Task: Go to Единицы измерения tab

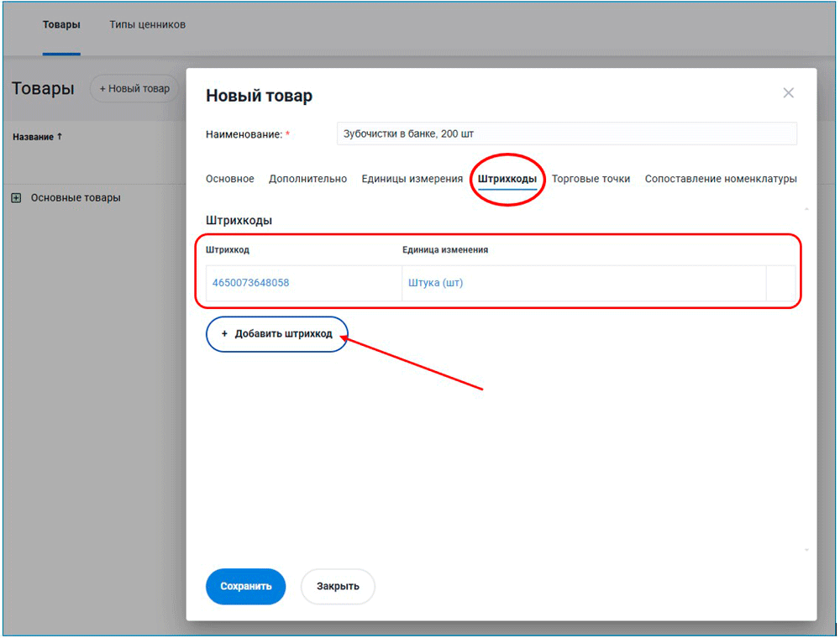Action: pyautogui.click(x=412, y=179)
